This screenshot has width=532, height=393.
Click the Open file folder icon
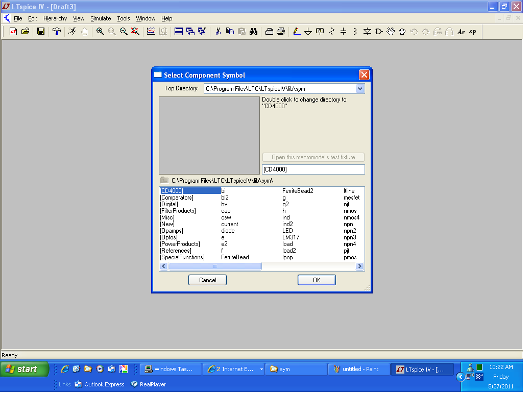pyautogui.click(x=25, y=32)
